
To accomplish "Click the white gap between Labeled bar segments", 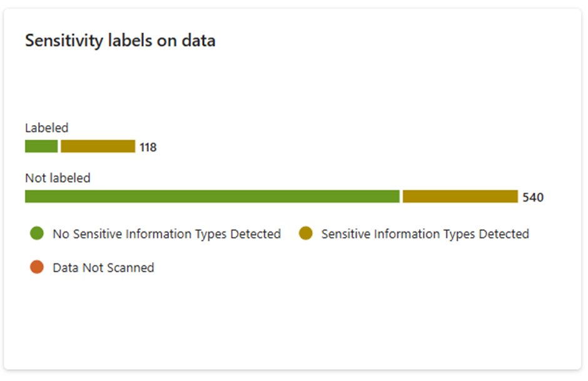I will tap(59, 146).
